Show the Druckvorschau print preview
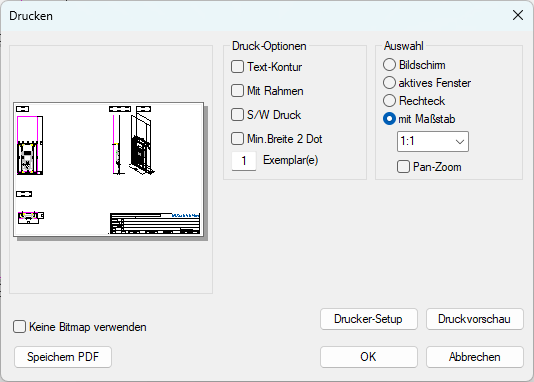Screen dimensions: 534x382 474,319
